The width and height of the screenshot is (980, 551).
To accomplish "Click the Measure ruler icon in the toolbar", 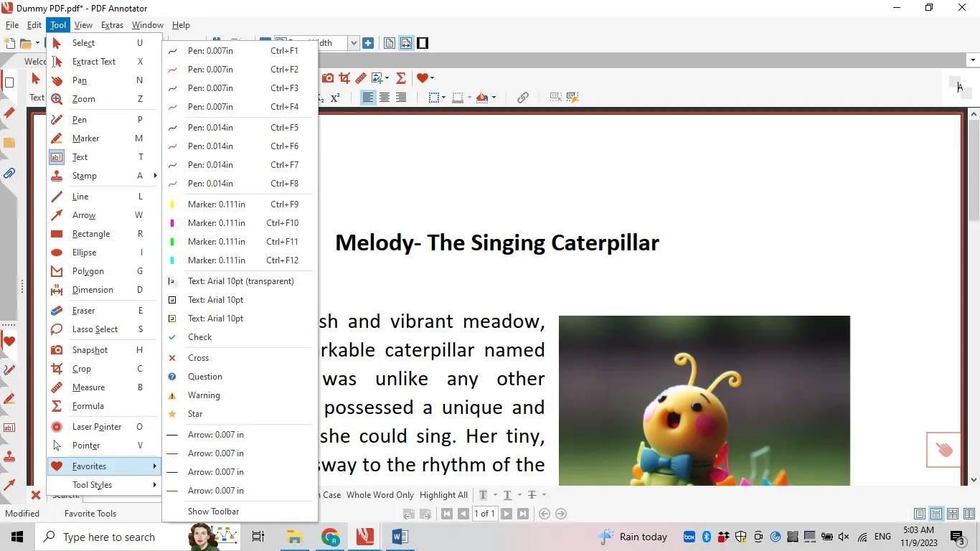I will click(359, 77).
